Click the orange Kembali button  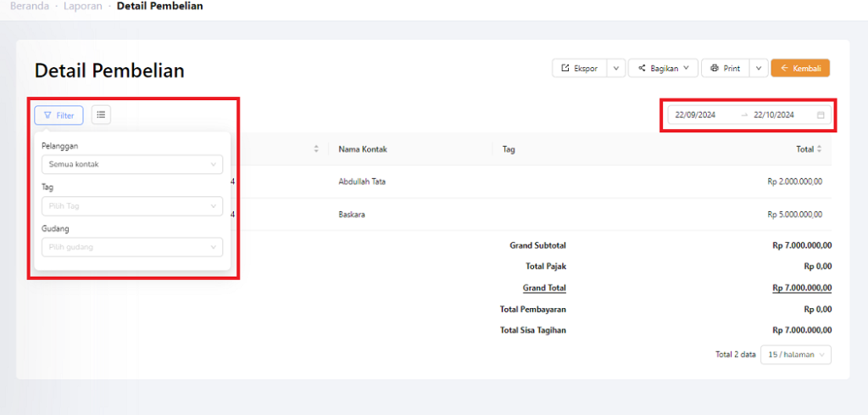click(800, 68)
